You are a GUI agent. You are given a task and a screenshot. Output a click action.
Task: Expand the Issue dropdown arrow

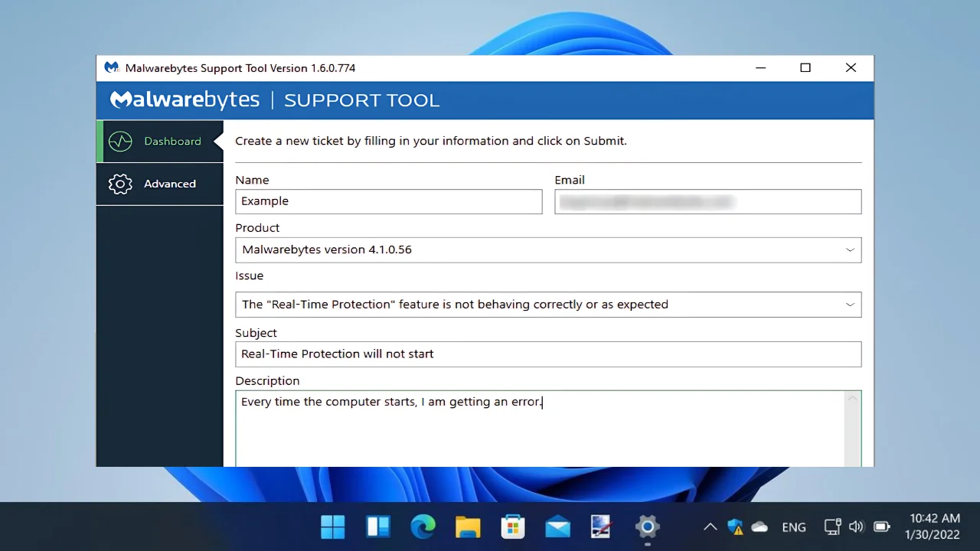tap(850, 305)
